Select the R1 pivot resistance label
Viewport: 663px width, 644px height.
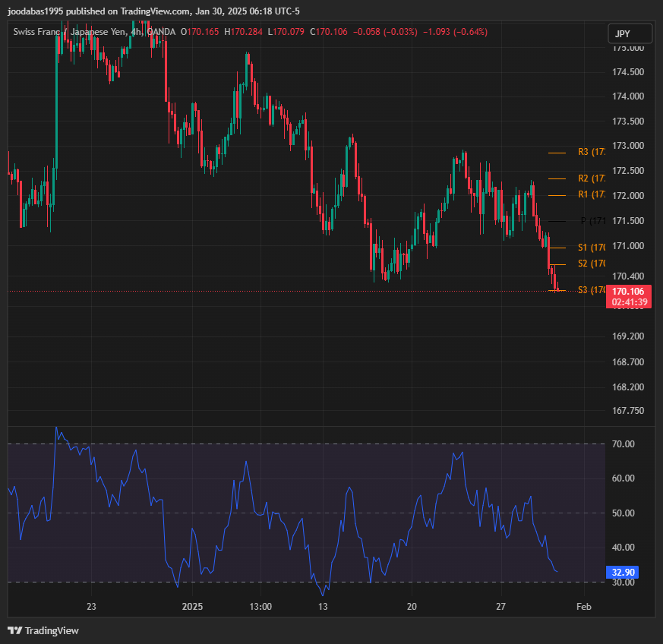591,195
